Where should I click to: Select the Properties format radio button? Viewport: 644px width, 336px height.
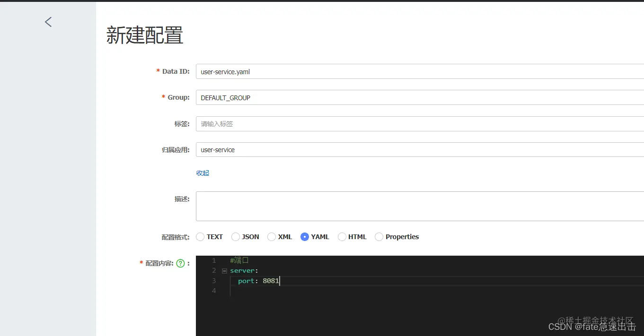coord(379,237)
